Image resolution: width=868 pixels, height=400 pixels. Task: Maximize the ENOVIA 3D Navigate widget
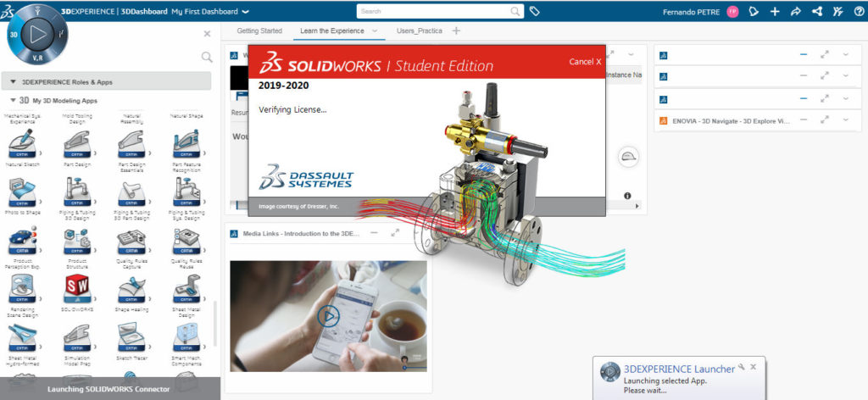click(825, 119)
